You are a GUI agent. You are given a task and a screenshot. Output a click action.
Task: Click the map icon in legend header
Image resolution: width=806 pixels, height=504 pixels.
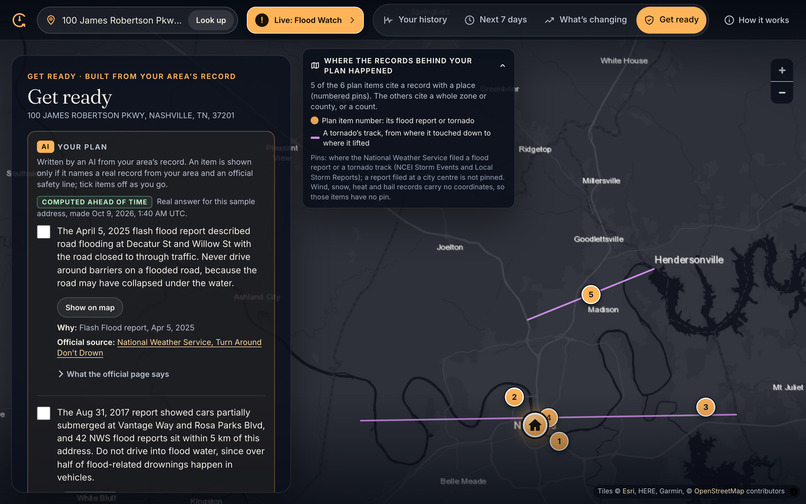315,66
